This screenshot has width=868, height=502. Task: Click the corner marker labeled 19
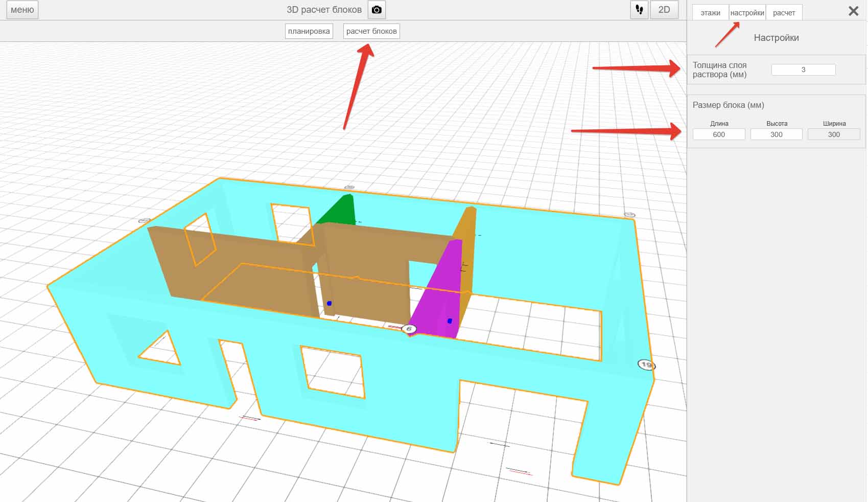pos(646,364)
